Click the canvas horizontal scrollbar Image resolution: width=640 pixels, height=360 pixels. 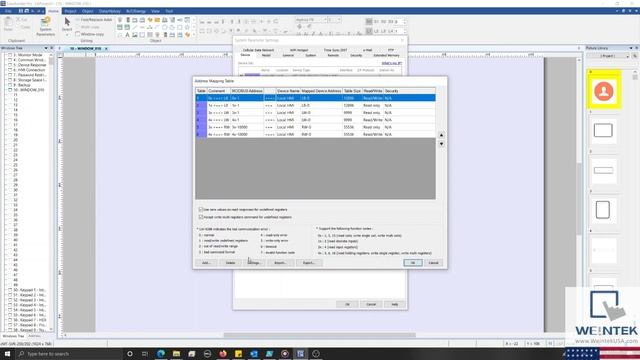click(320, 335)
